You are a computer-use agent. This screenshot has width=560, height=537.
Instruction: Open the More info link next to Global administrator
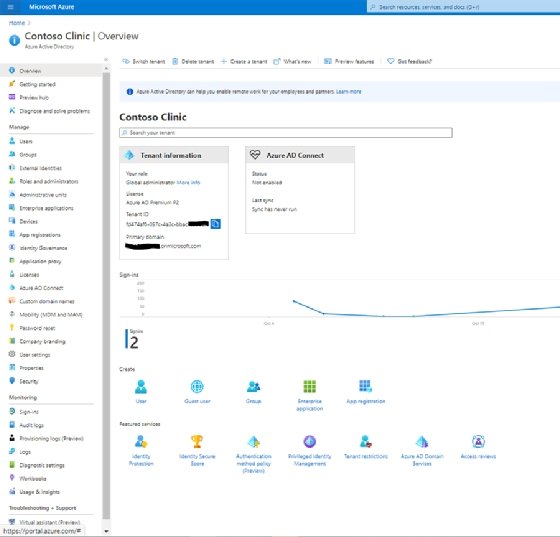coord(188,182)
